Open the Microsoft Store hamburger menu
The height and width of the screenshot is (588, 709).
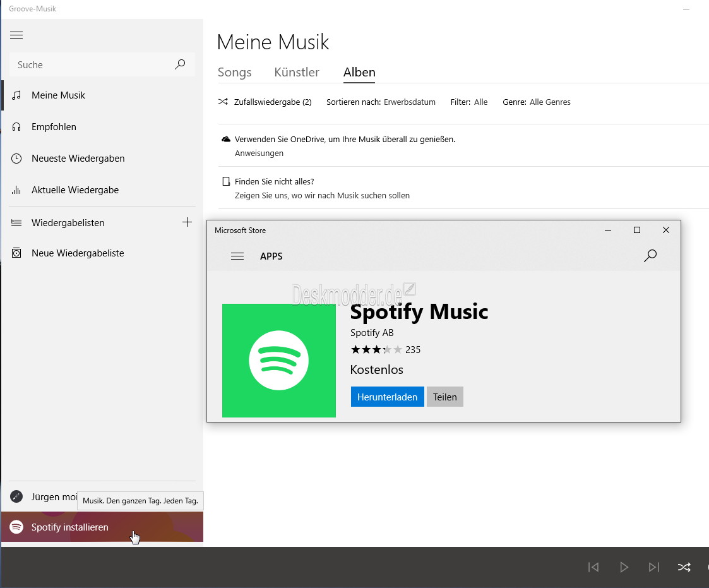pos(237,256)
